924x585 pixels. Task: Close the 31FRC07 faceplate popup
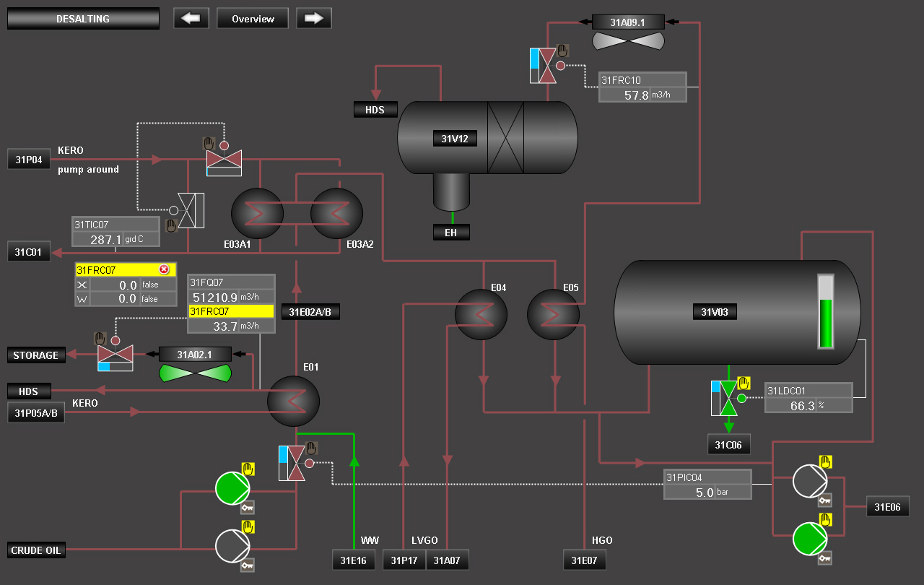click(164, 269)
